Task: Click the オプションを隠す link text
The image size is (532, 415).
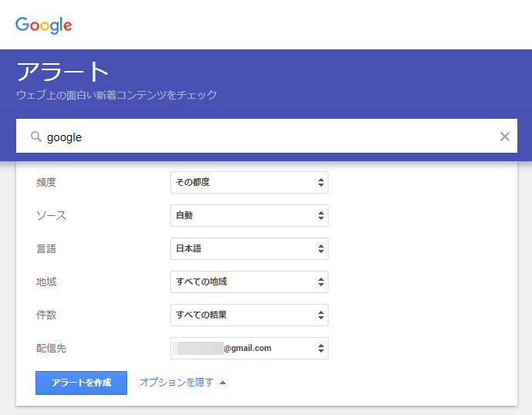Action: (x=177, y=382)
